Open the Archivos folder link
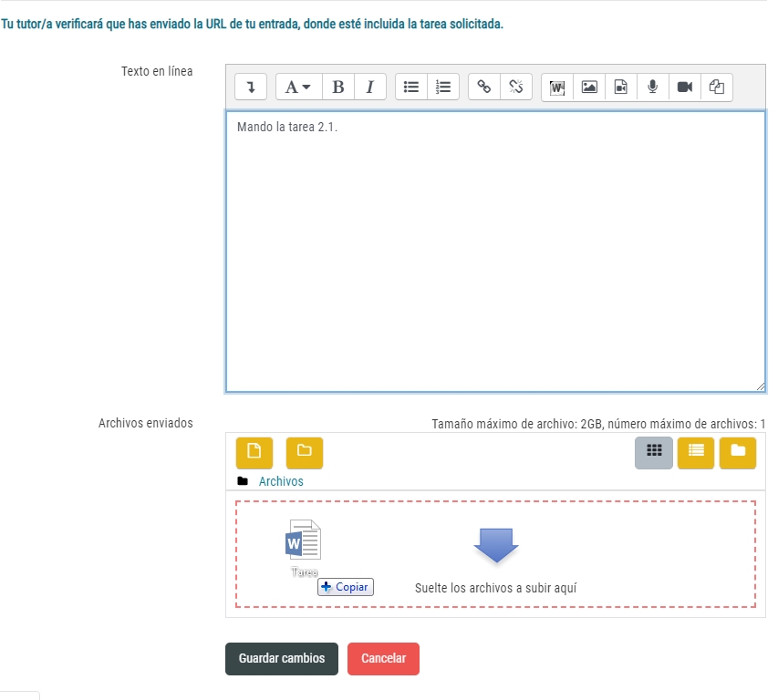Viewport: 778px width, 700px height. click(x=281, y=481)
